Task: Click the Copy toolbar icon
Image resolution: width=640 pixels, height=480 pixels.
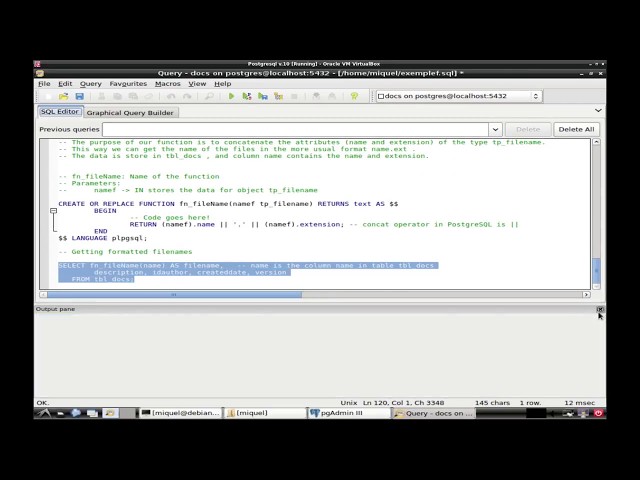Action: coord(117,96)
